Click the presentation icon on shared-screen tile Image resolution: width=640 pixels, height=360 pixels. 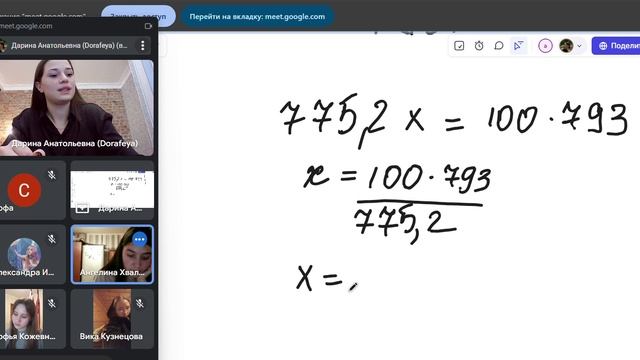(82, 208)
